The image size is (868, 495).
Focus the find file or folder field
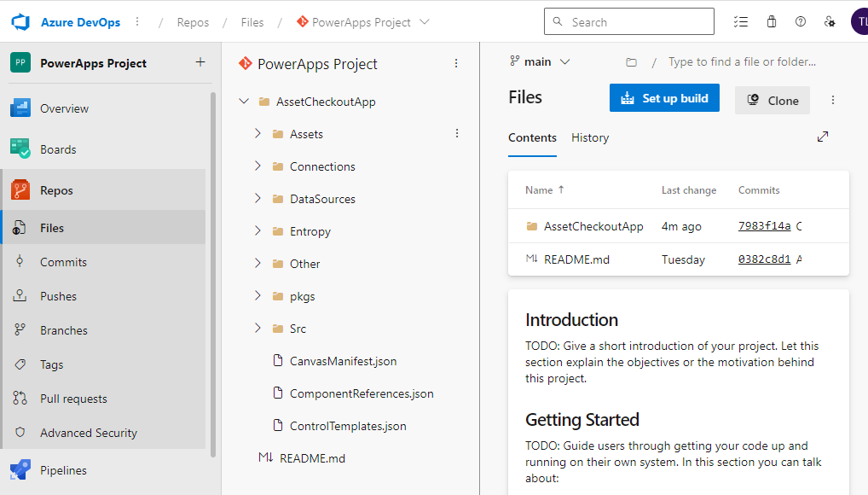click(742, 61)
